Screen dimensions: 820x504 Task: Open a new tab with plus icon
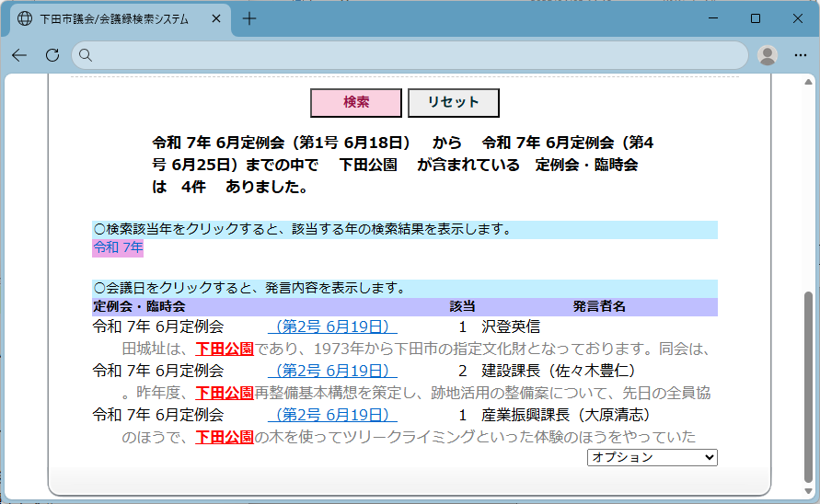pos(249,18)
